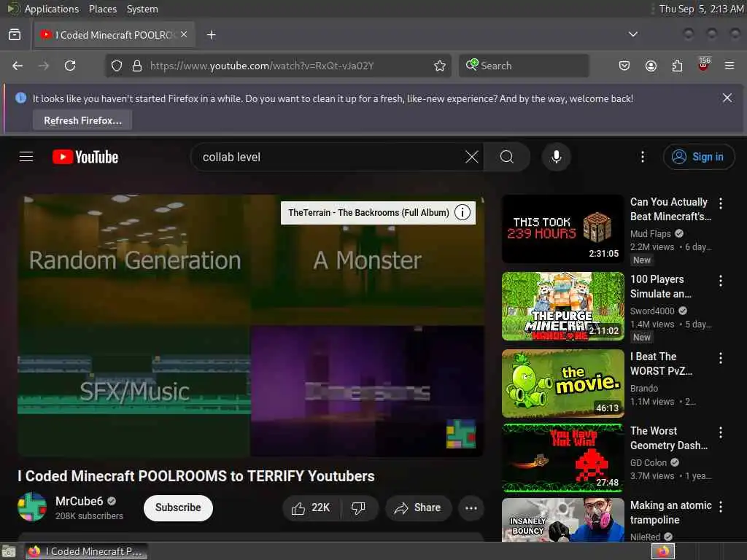Dislike the video
Viewport: 747px width, 560px height.
(x=359, y=508)
